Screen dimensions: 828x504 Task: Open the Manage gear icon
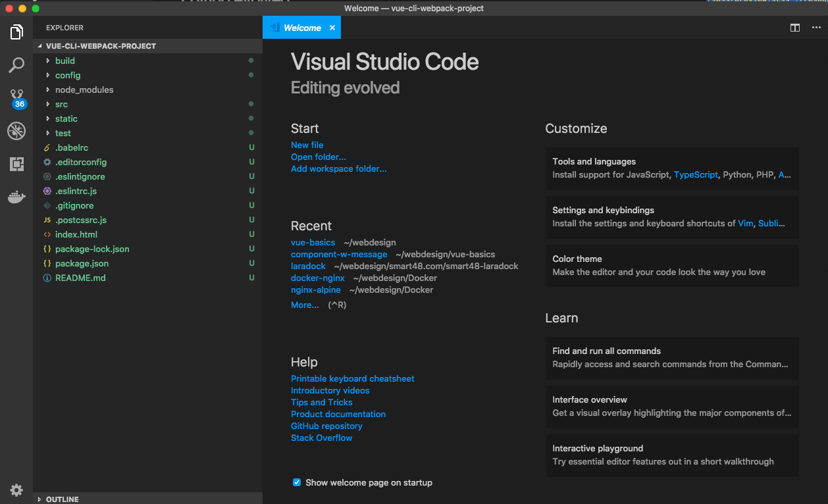pos(16,490)
